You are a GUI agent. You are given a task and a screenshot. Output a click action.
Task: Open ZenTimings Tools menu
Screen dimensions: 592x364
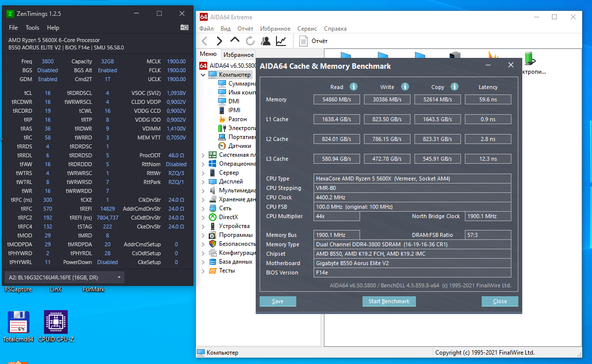pos(32,28)
